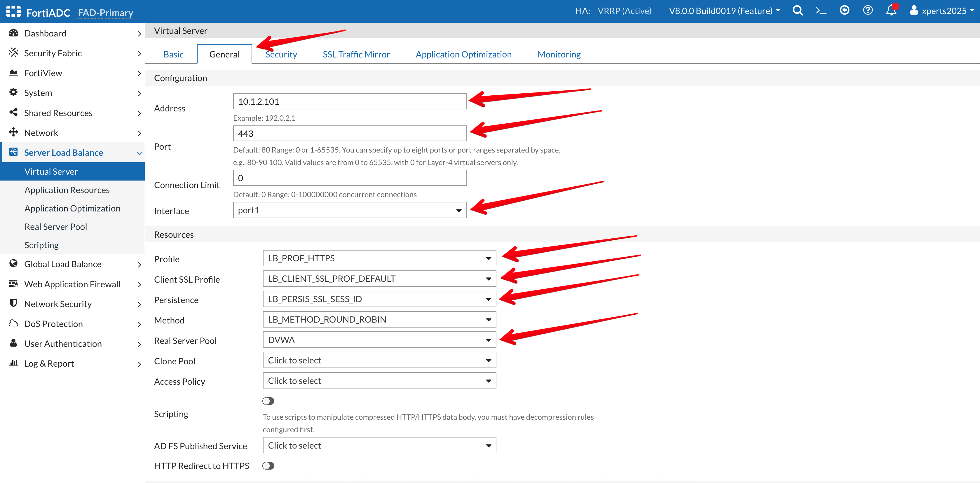Viewport: 980px width, 483px height.
Task: Open the SSL Traffic Mirror tab
Action: (356, 54)
